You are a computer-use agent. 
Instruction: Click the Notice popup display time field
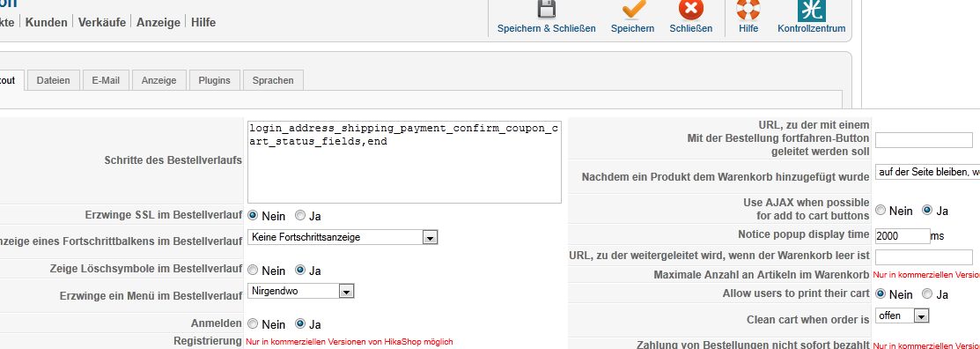903,236
